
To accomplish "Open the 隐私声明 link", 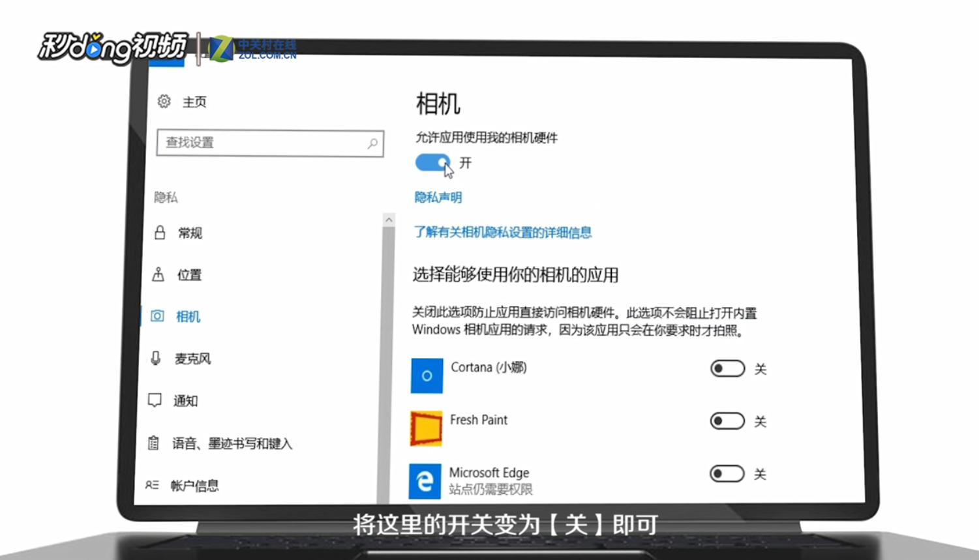I will coord(438,198).
